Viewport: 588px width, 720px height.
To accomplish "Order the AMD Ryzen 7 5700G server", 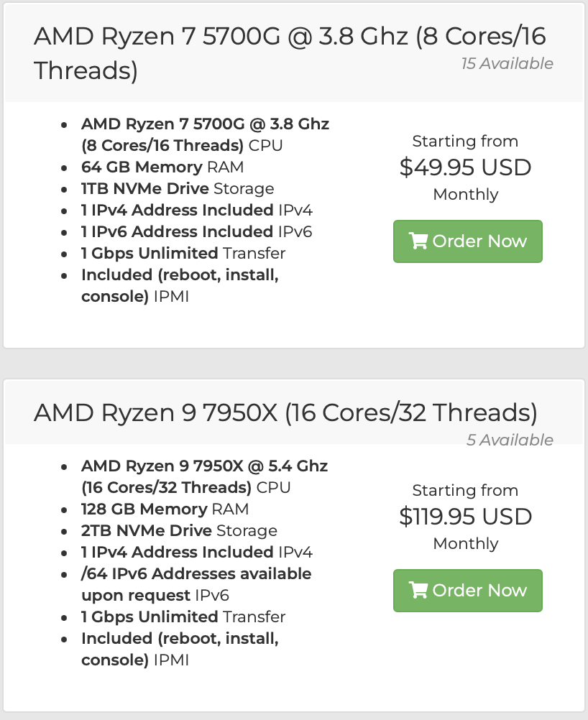I will point(467,241).
